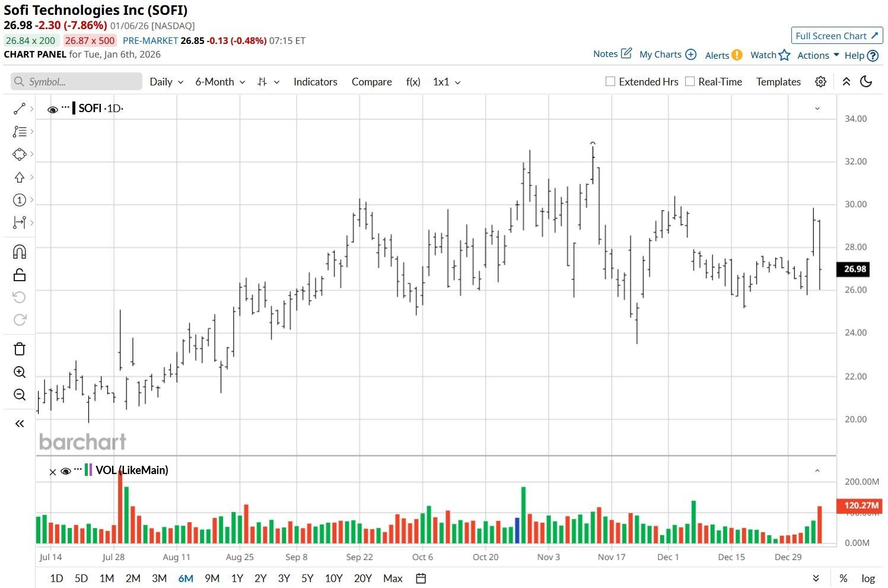Click the VOL indicator color bars swatch
The image size is (888, 588).
point(88,470)
